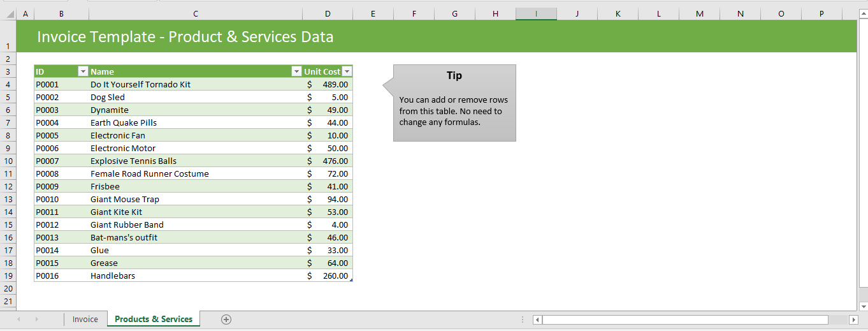
Task: Select column I header
Action: point(536,13)
